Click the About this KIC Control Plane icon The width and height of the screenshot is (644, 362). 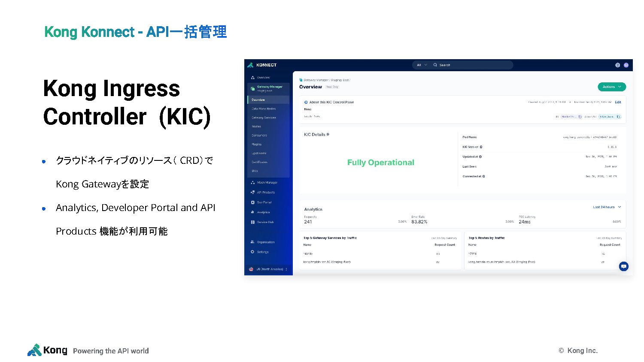point(306,102)
